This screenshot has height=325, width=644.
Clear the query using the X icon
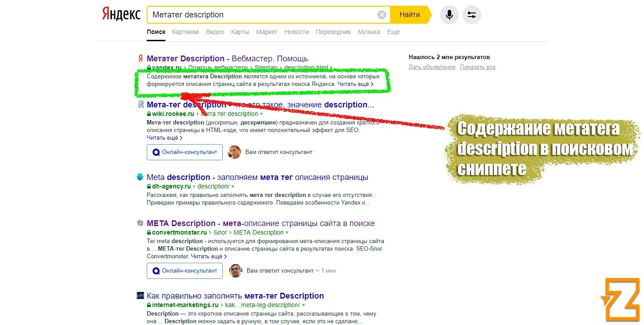(x=381, y=14)
